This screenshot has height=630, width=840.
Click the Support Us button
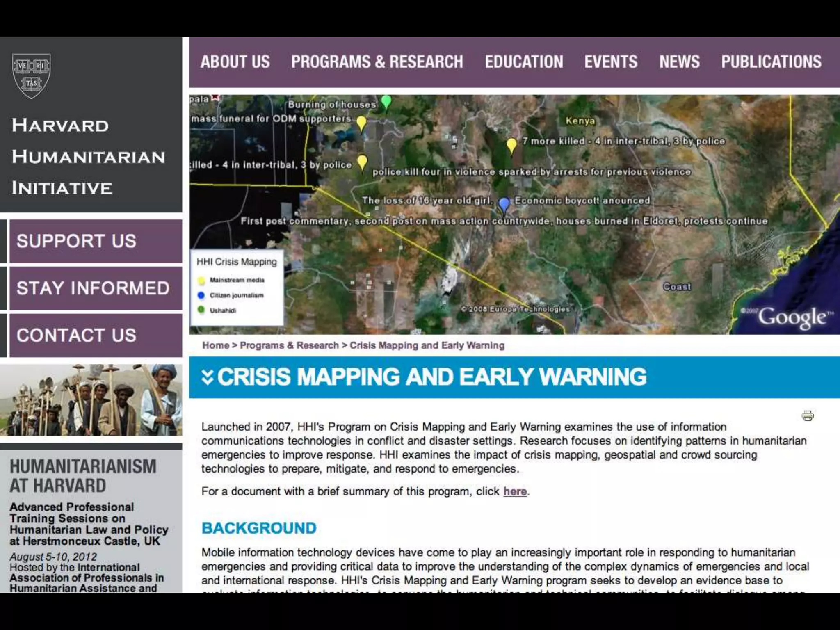tap(95, 241)
